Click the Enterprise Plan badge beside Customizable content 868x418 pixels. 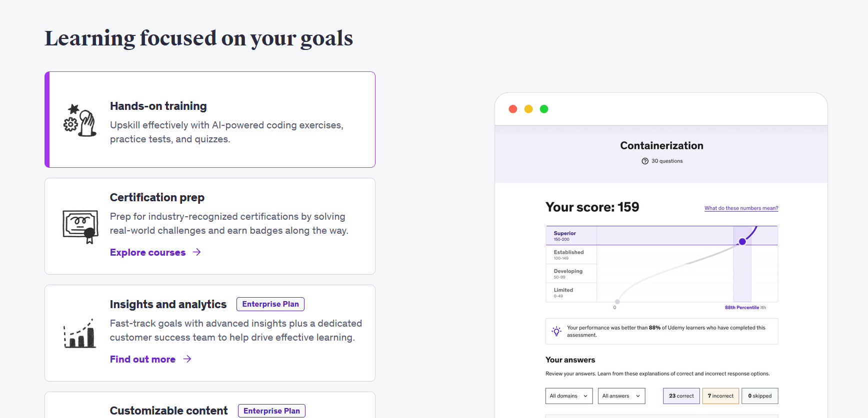coord(271,411)
